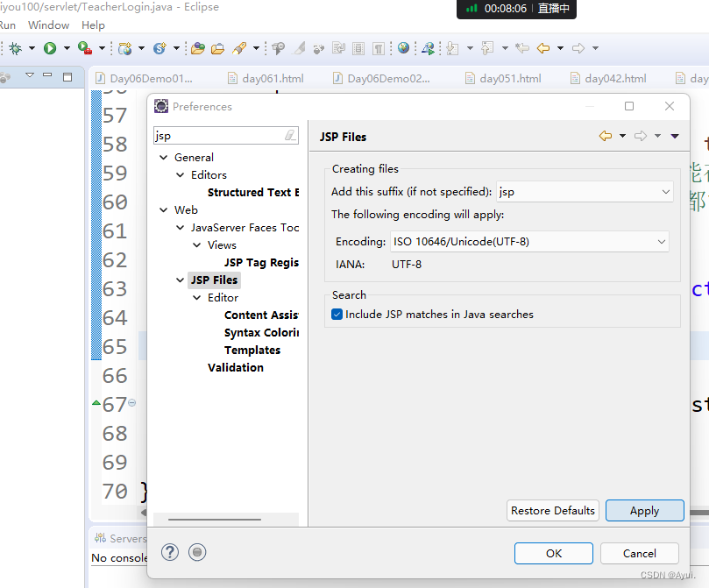Go forward with Preferences page gray arrow
The width and height of the screenshot is (709, 588).
(x=641, y=136)
